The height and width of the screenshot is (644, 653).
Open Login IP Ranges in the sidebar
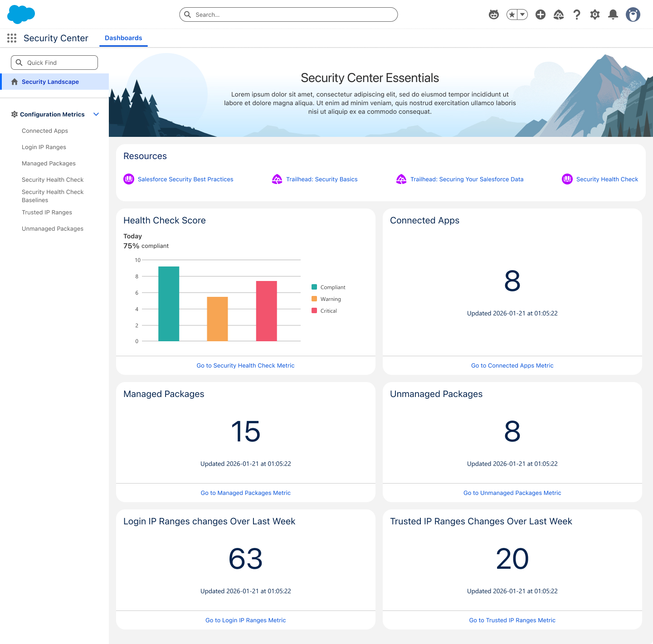[44, 147]
